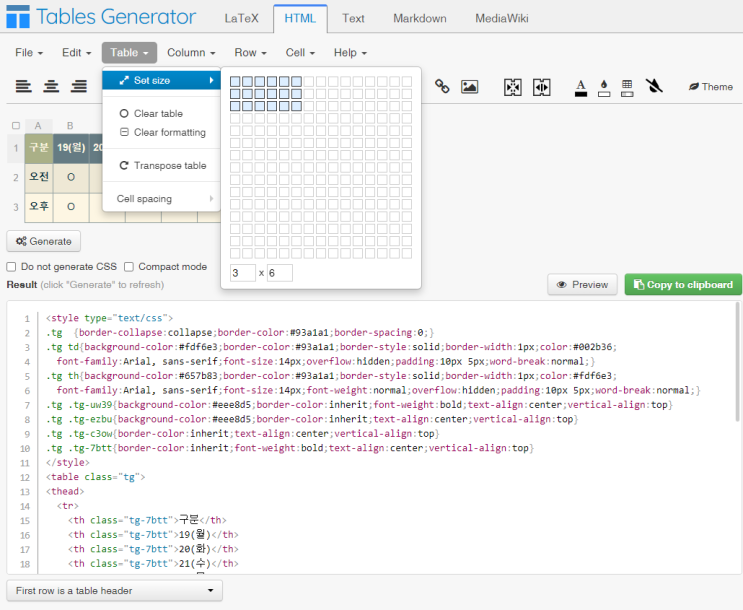Insert image icon in toolbar

tap(470, 87)
